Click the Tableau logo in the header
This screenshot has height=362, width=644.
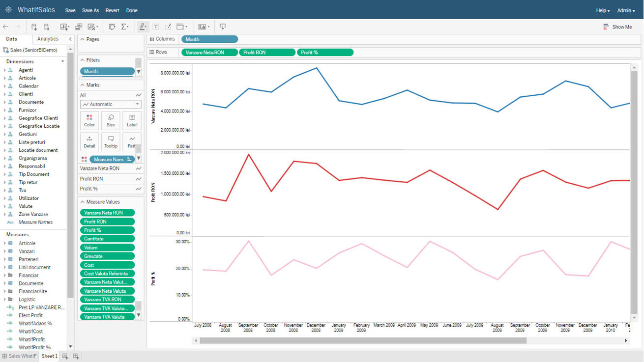pyautogui.click(x=8, y=10)
